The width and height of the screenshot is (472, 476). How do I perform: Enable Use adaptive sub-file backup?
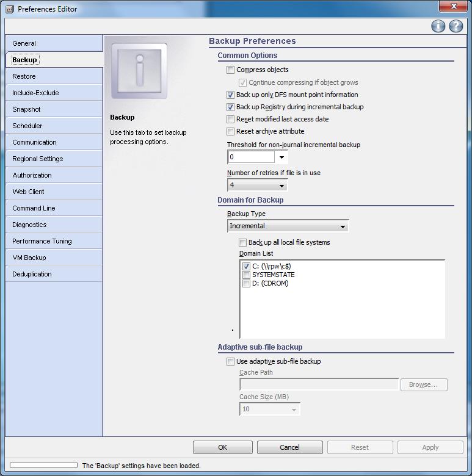(x=231, y=361)
